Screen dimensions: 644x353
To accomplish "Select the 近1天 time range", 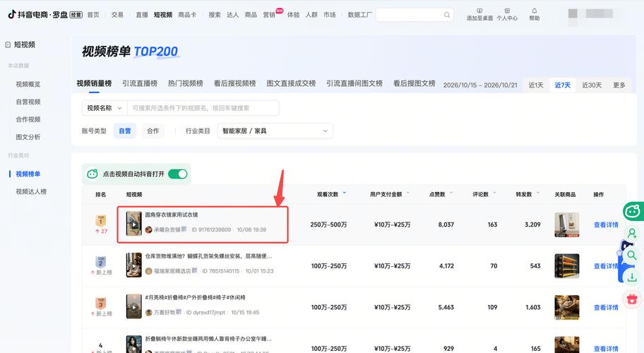I will pyautogui.click(x=536, y=85).
